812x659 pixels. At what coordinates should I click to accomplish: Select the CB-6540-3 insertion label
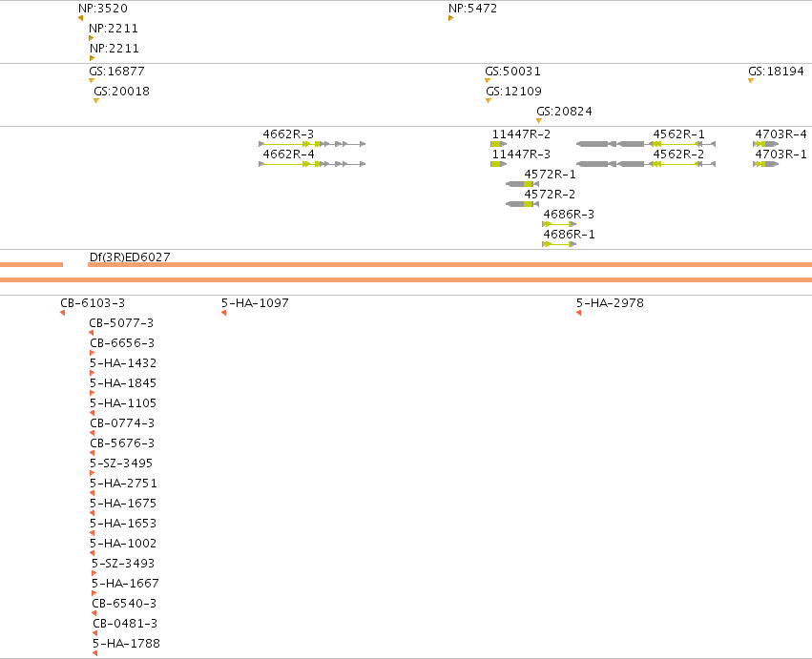(x=124, y=604)
